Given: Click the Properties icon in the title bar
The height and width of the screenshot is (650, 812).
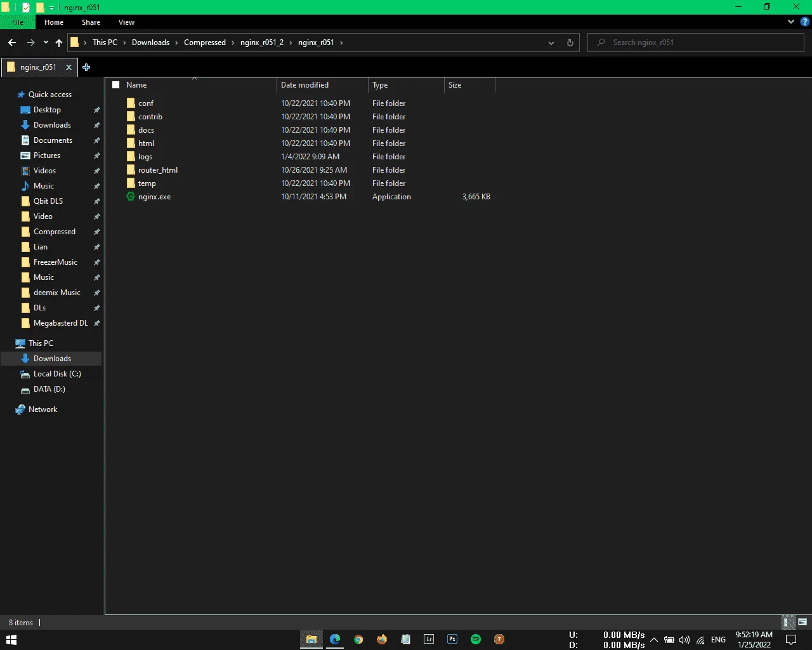Looking at the screenshot, I should [x=26, y=8].
